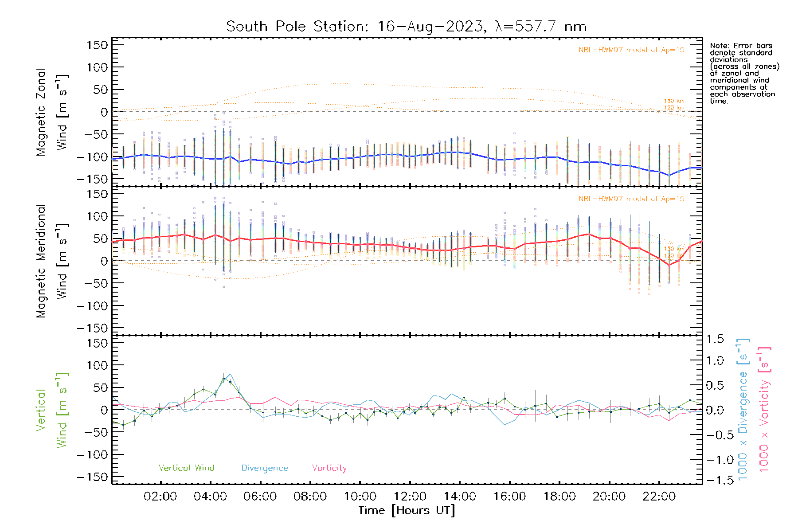The image size is (798, 532).
Task: Click the "Magnetic Zonal Wind" y-axis title
Action: coord(52,112)
